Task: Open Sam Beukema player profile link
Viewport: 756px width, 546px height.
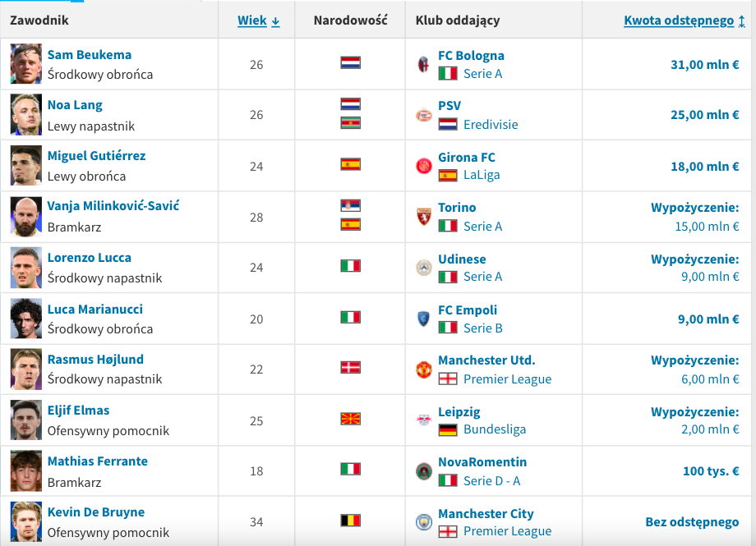Action: point(90,55)
